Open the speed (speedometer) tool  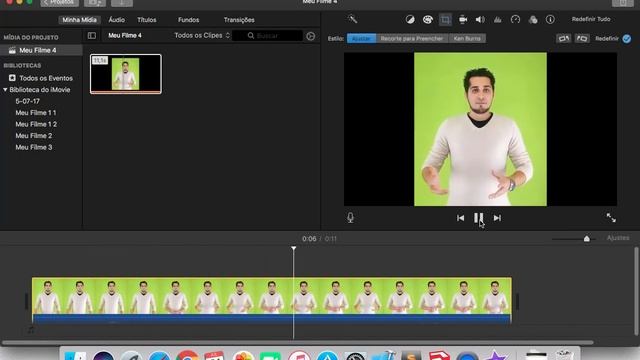pos(516,20)
